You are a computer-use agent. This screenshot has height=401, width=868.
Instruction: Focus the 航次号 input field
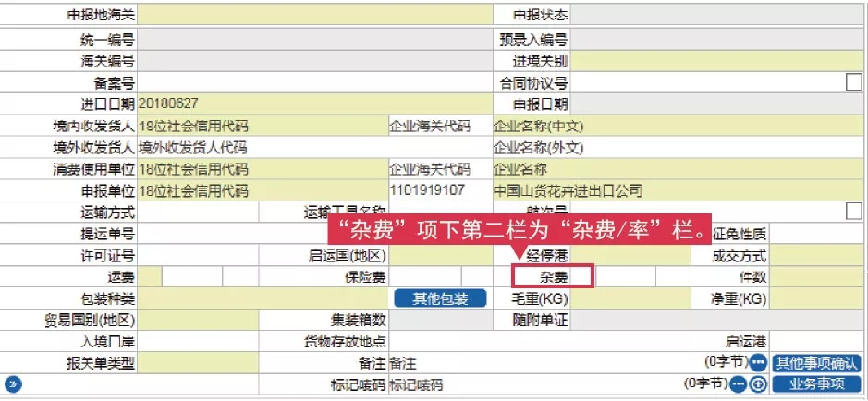click(707, 212)
